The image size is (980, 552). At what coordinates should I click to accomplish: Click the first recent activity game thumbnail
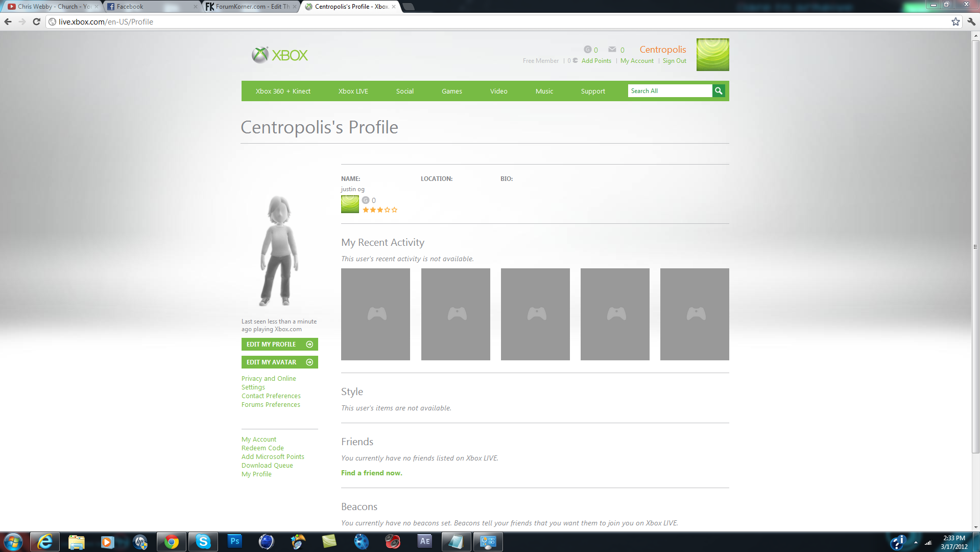pos(375,314)
